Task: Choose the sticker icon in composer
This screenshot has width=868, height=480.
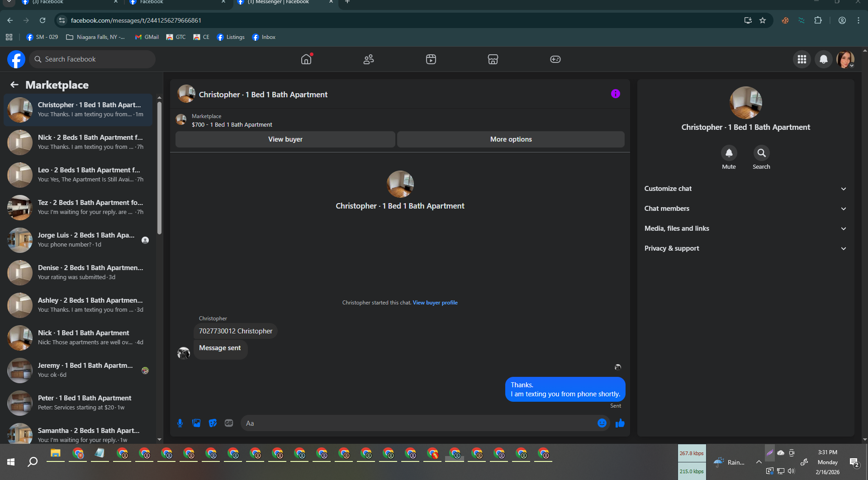Action: (213, 423)
